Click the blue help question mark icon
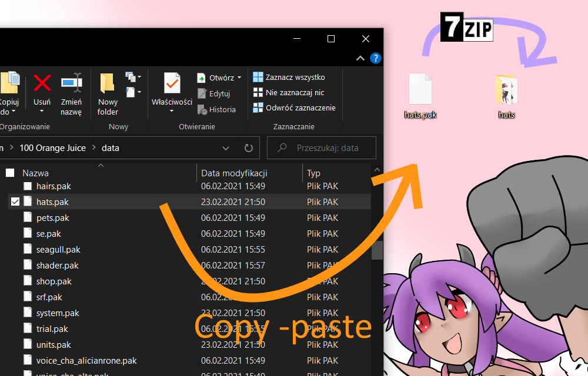This screenshot has height=376, width=588. (x=375, y=58)
